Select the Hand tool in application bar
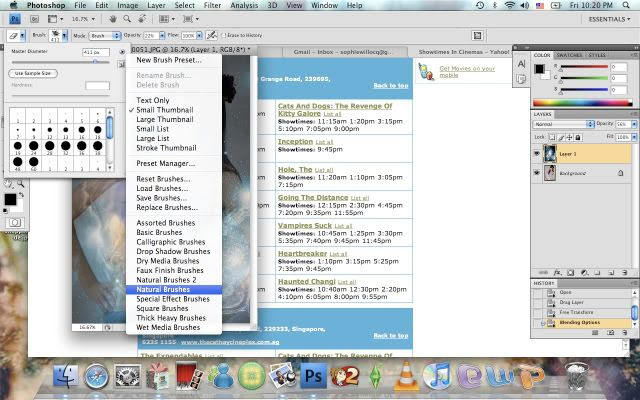640x400 pixels. pyautogui.click(x=113, y=19)
